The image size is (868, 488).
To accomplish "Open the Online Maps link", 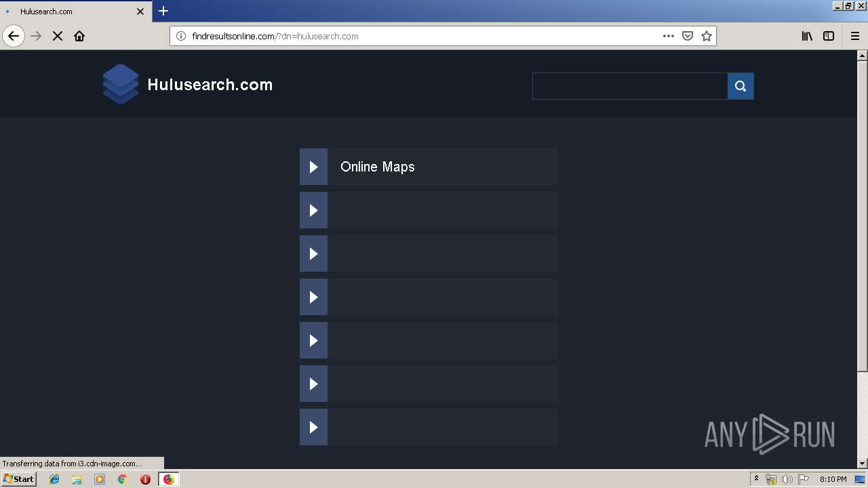I will coord(378,167).
